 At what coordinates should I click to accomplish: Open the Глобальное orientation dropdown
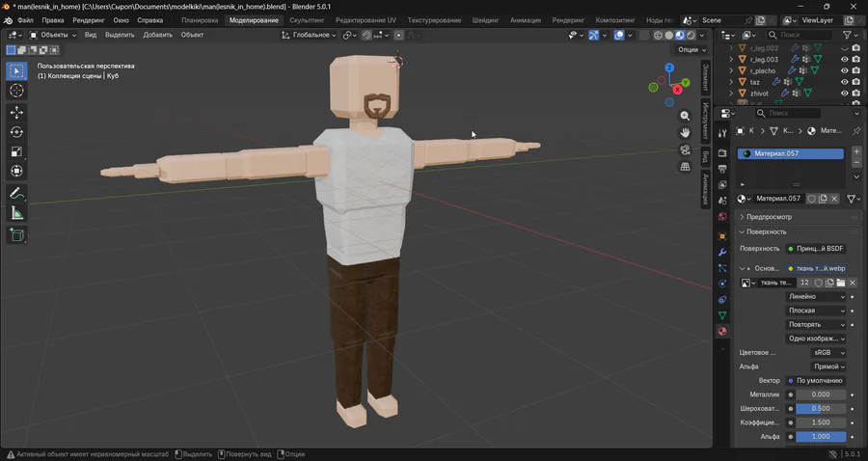(309, 35)
